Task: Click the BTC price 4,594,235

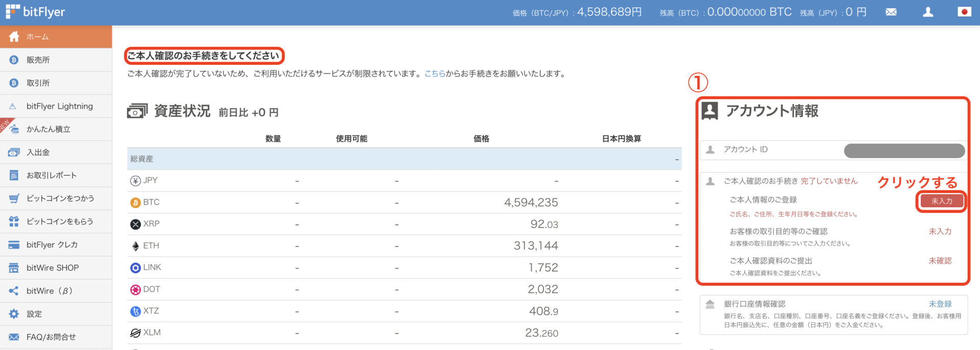Action: (x=531, y=203)
